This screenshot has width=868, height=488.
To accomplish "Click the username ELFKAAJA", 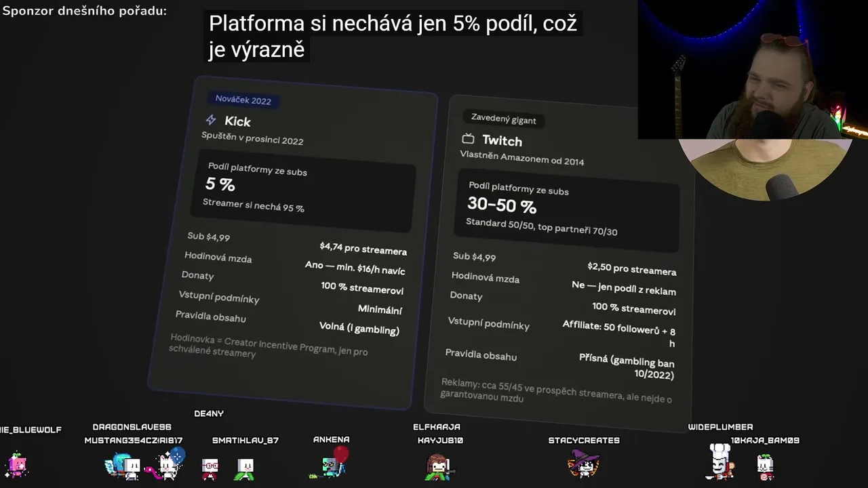I will tap(437, 427).
